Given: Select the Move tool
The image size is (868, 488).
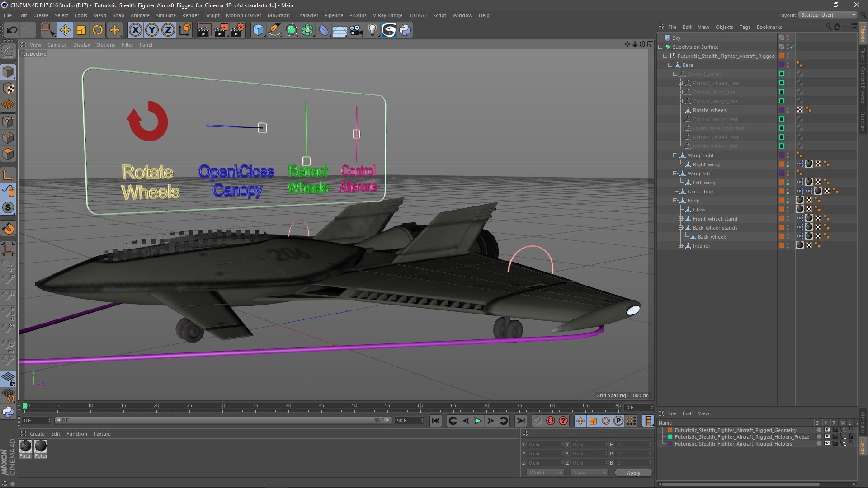Looking at the screenshot, I should pos(65,30).
